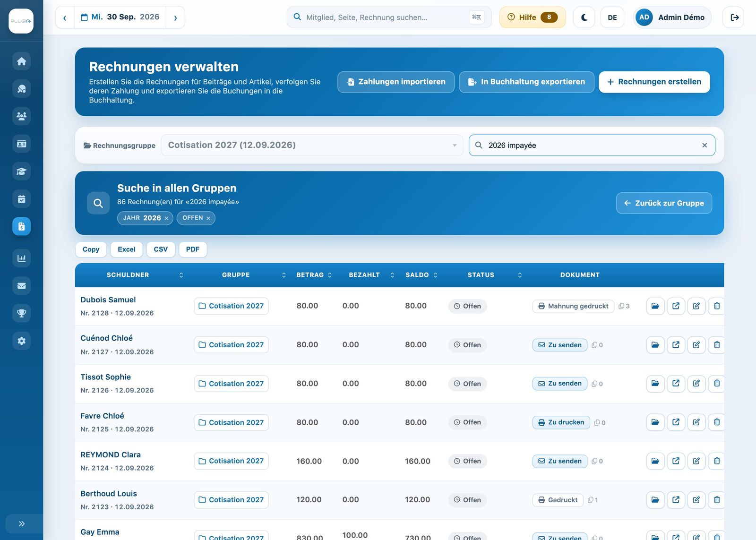Screen dimensions: 756x540
Task: Expand the Rechnungsgruppe Cotisation 2027 dropdown
Action: pyautogui.click(x=312, y=145)
